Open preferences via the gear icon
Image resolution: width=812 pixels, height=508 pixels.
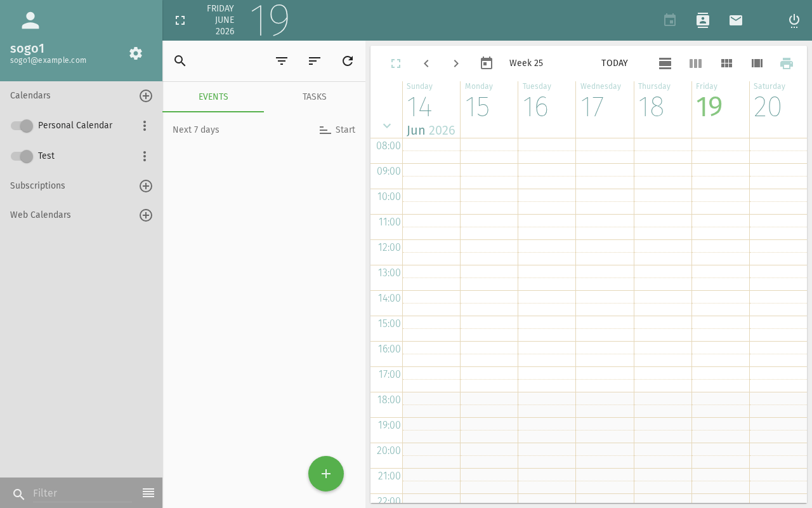coord(136,53)
